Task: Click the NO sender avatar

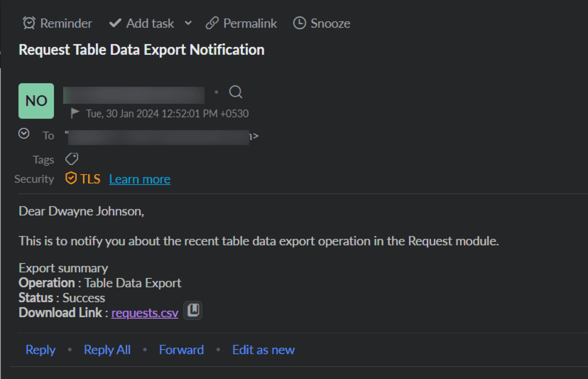Action: coord(36,101)
